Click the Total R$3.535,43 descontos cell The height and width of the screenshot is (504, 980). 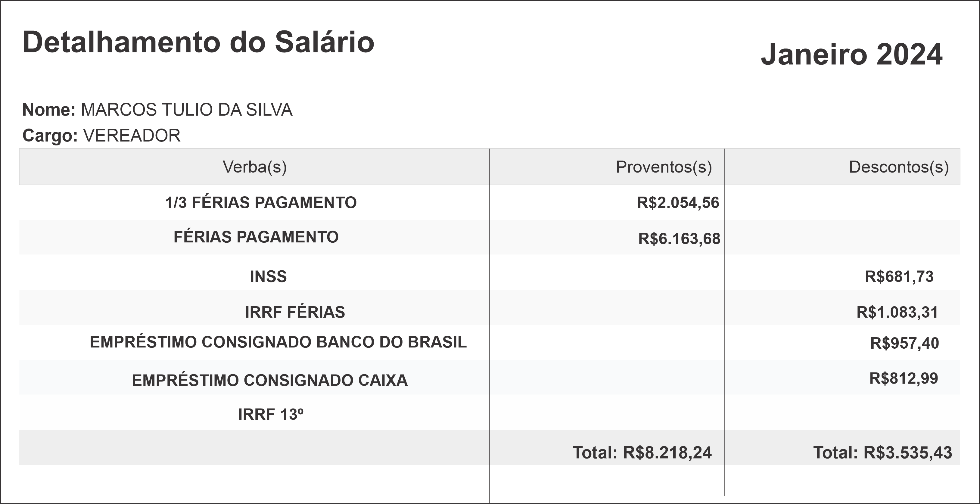coord(882,453)
